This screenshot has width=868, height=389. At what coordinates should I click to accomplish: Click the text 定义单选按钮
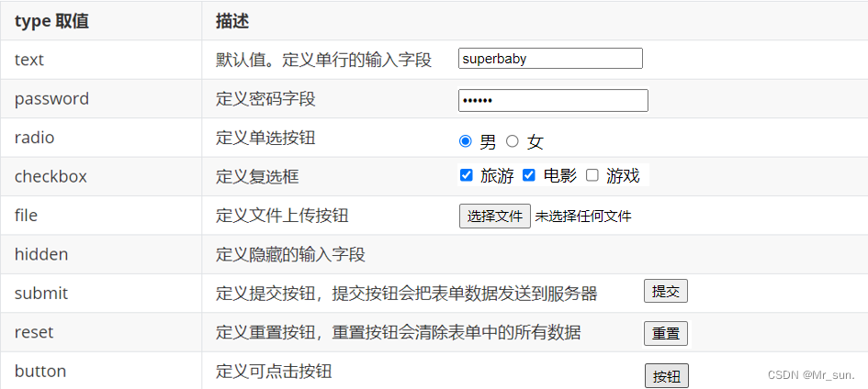(x=265, y=138)
